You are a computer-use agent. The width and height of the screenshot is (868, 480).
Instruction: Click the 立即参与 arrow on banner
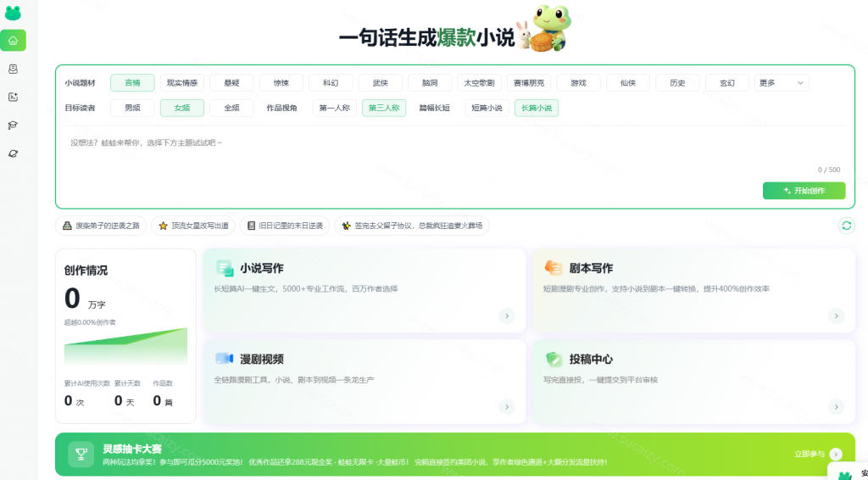(836, 454)
